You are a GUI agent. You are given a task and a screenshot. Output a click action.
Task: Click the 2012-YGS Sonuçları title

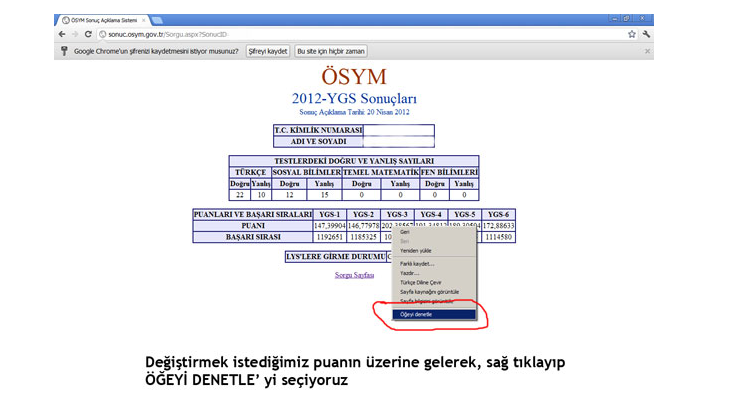point(354,99)
